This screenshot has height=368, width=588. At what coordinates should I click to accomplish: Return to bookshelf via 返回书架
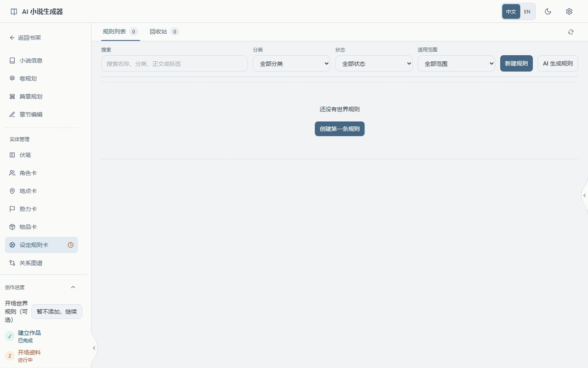(x=25, y=37)
